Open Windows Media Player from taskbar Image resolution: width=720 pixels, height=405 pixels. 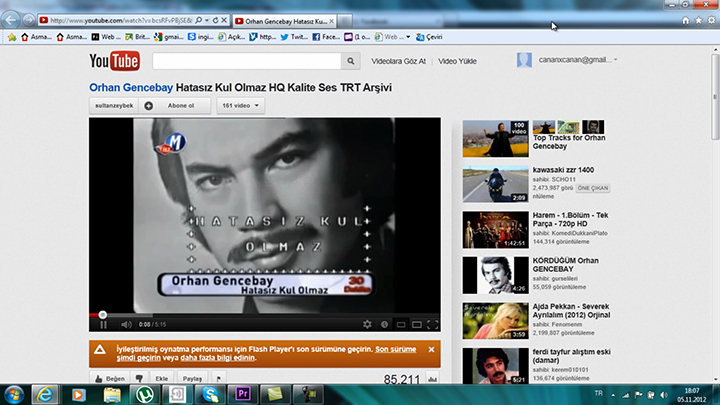pos(79,394)
